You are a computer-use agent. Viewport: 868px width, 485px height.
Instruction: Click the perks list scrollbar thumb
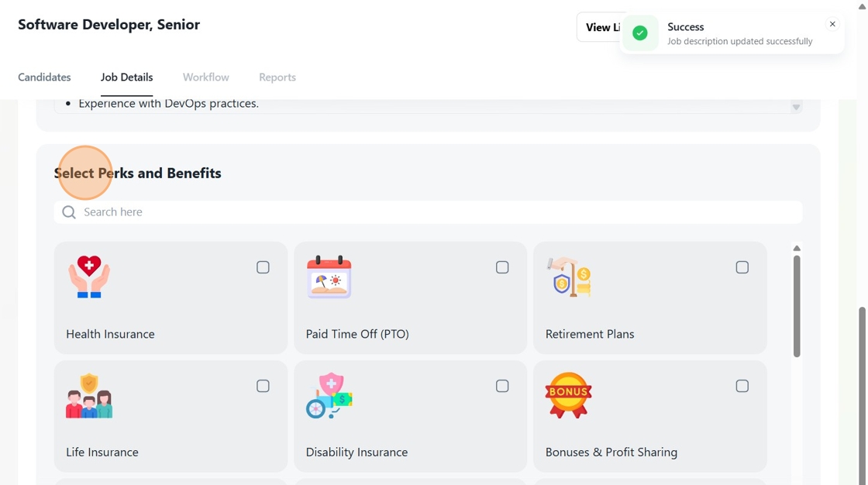pyautogui.click(x=797, y=306)
